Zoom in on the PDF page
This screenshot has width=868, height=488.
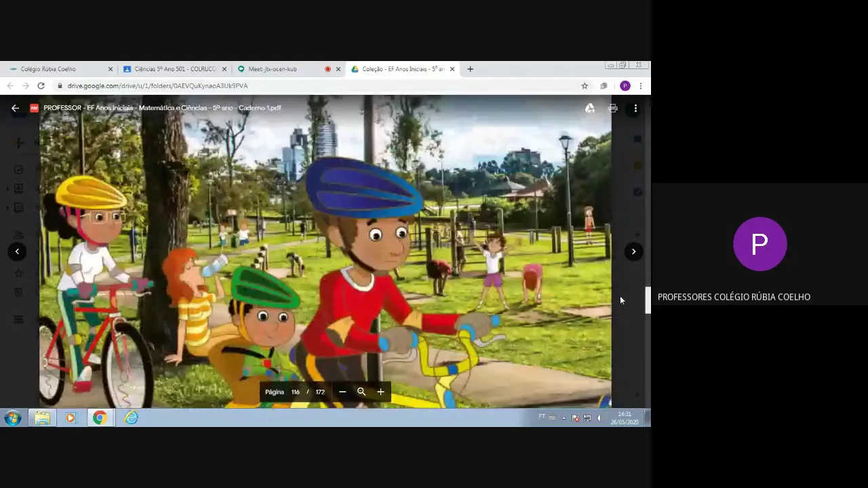[x=380, y=392]
